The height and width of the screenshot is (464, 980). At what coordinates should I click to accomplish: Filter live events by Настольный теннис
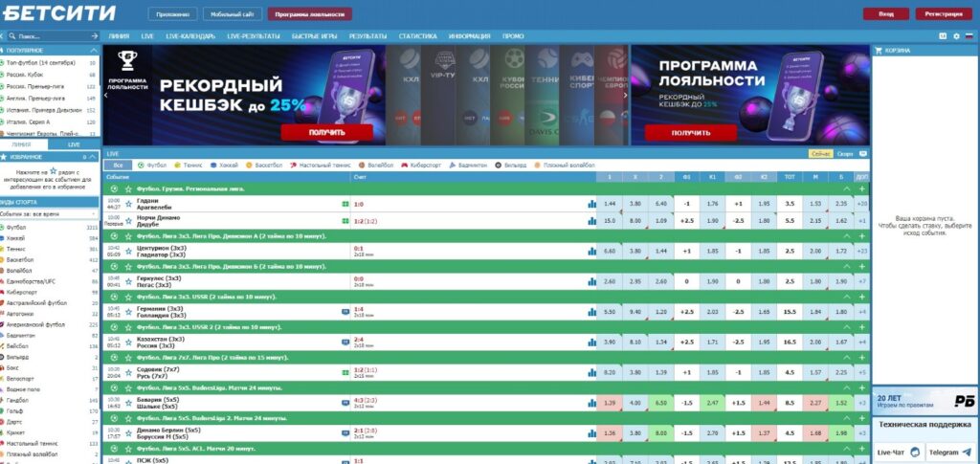click(321, 166)
